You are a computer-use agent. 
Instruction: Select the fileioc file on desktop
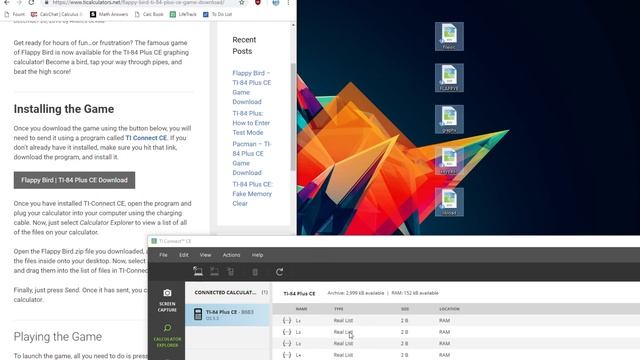pos(449,36)
